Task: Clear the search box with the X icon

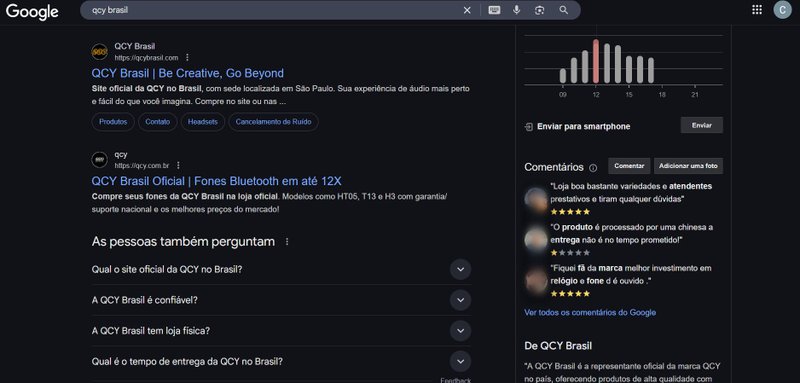Action: pyautogui.click(x=467, y=10)
